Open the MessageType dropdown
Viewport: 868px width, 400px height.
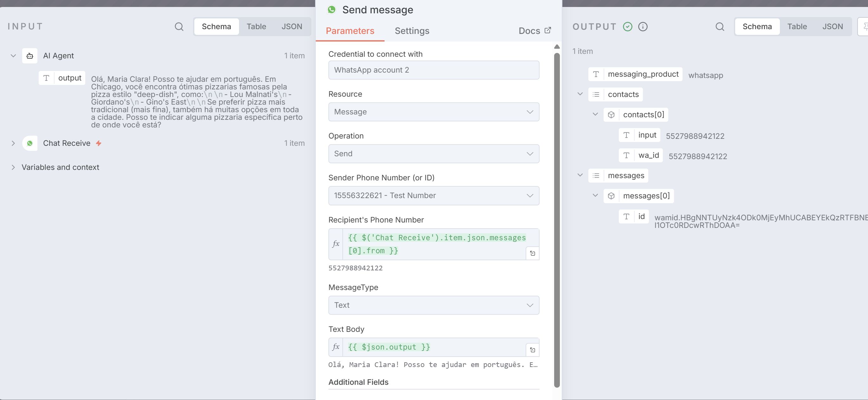(433, 305)
